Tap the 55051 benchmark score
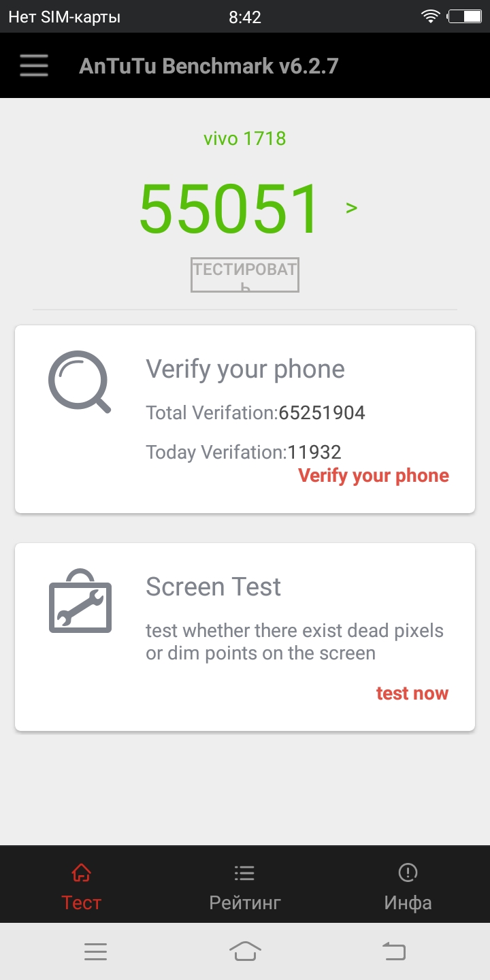490x980 pixels. [229, 209]
